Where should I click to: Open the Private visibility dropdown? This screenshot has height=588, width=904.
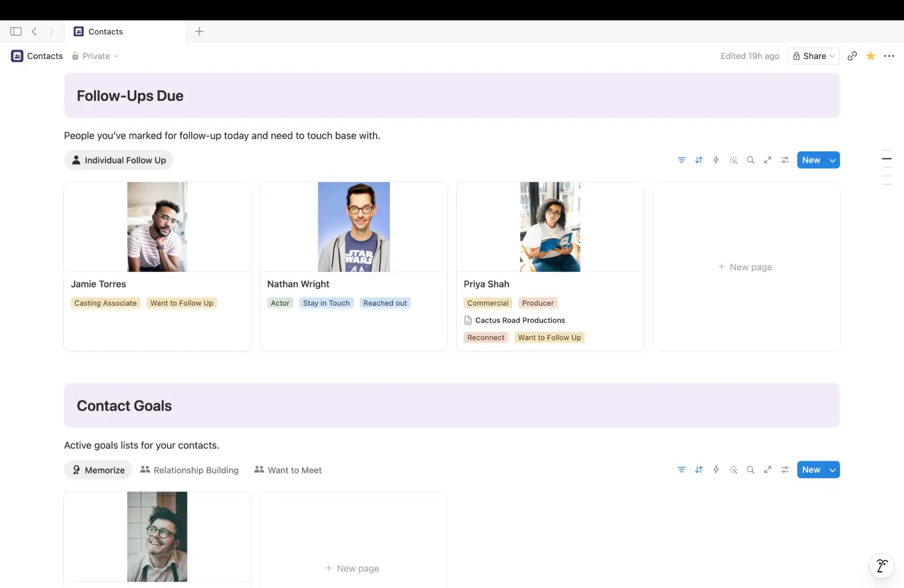(x=95, y=56)
